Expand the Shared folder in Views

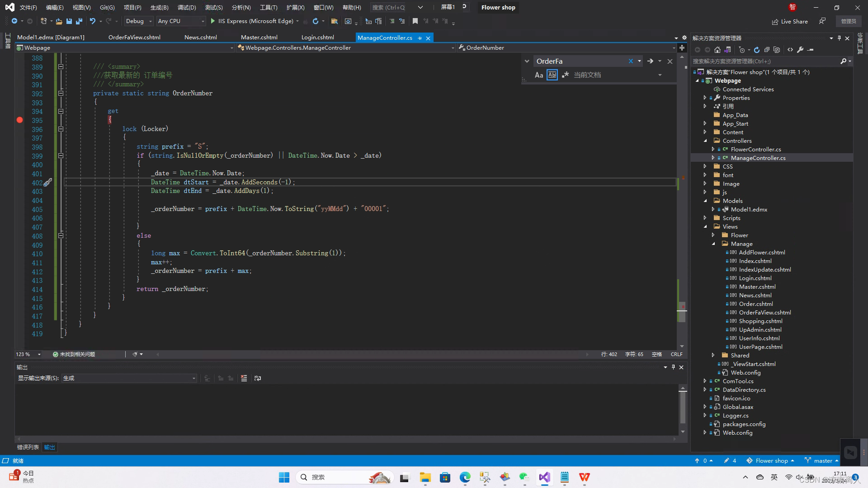point(713,355)
